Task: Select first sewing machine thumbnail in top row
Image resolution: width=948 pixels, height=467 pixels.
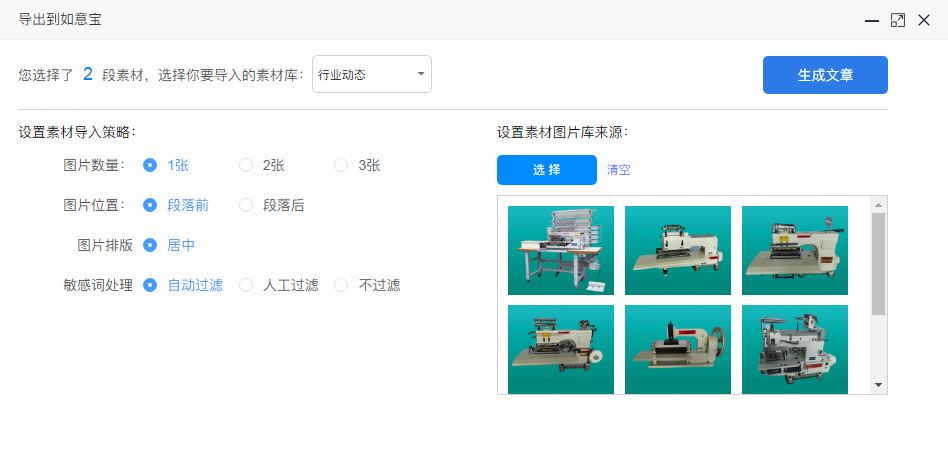Action: pos(560,250)
